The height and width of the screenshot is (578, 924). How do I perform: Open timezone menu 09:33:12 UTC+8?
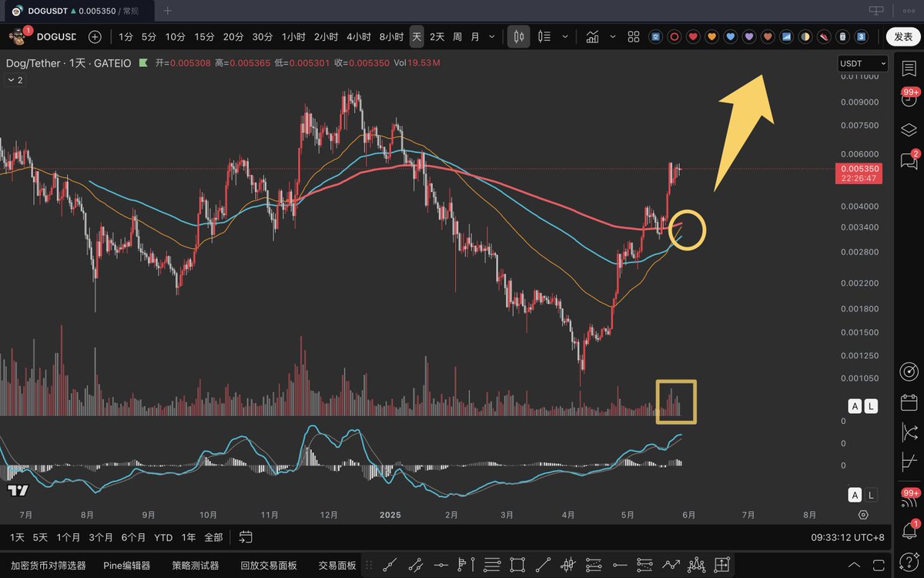848,537
